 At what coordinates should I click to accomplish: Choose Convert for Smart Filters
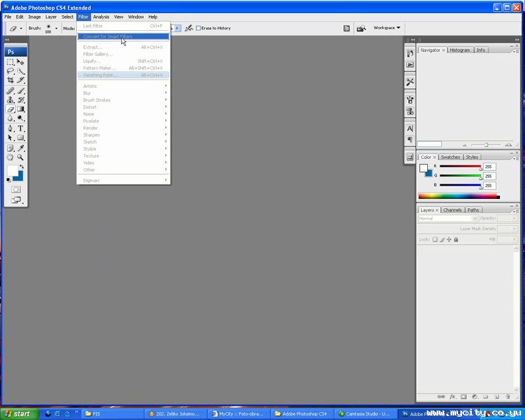coord(123,37)
